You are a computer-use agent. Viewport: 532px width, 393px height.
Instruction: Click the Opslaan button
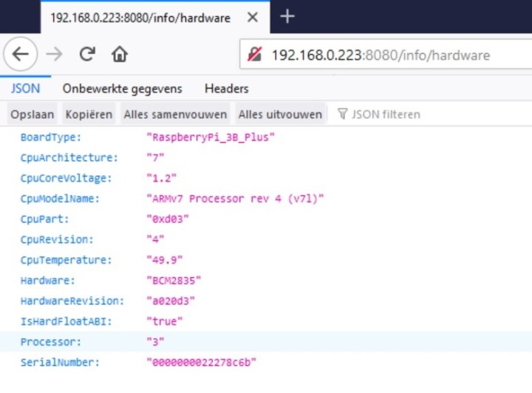point(32,115)
